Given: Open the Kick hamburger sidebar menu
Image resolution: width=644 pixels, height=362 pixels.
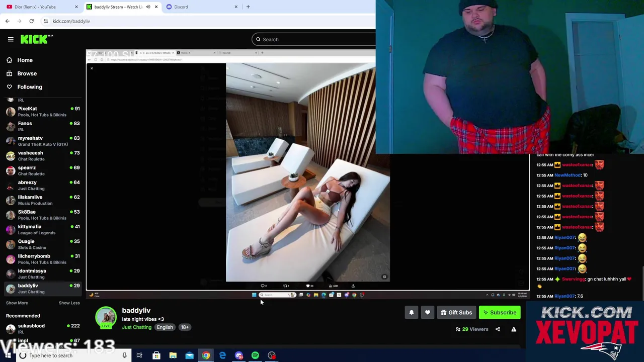Looking at the screenshot, I should (11, 39).
